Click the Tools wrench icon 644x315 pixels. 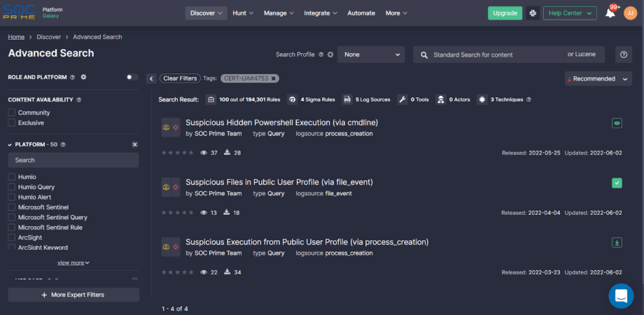(x=402, y=99)
